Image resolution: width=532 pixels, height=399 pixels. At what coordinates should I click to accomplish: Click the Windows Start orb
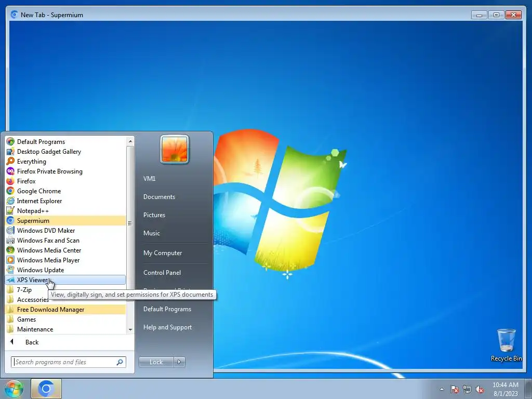click(14, 389)
